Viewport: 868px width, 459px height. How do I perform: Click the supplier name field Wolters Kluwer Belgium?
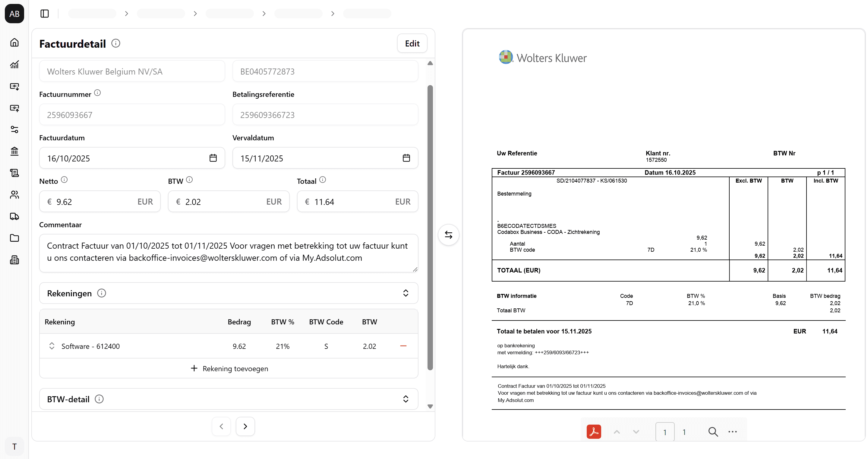click(x=132, y=71)
